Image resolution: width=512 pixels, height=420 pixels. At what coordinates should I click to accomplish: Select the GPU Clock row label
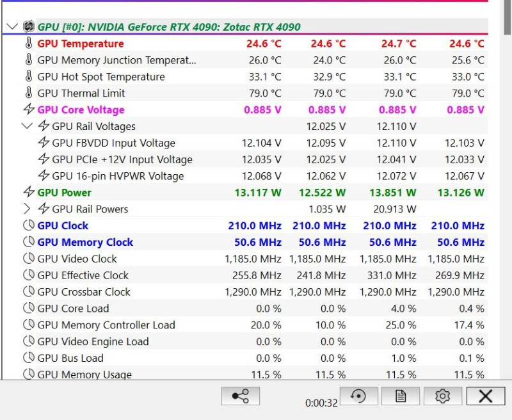[63, 225]
